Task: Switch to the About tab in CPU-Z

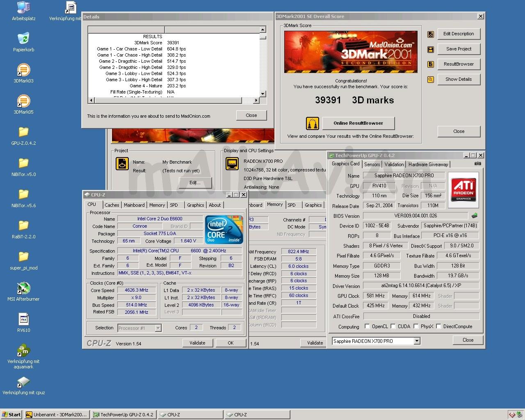Action: click(215, 205)
